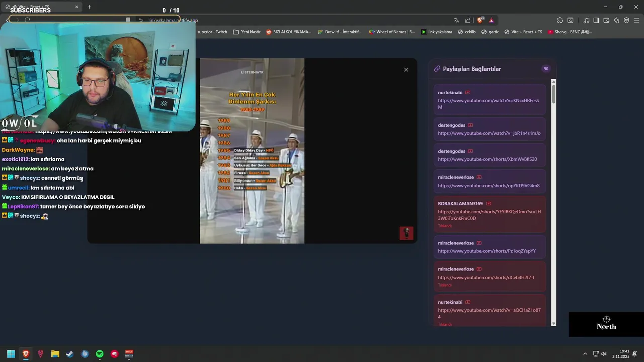Close the video preview modal
The image size is (644, 362).
tap(406, 70)
